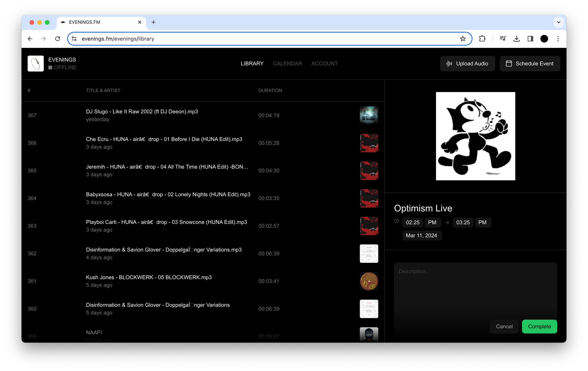The width and height of the screenshot is (588, 371).
Task: Open browser downloads icon
Action: 517,39
